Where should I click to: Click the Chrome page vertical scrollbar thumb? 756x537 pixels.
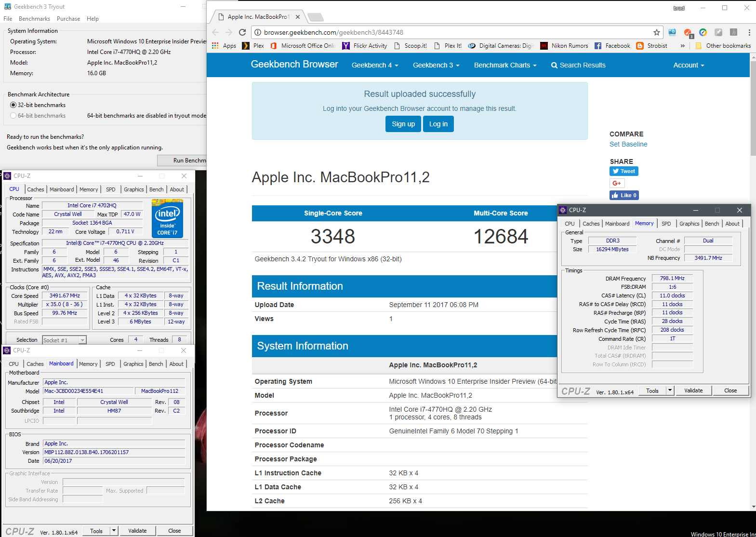753,107
